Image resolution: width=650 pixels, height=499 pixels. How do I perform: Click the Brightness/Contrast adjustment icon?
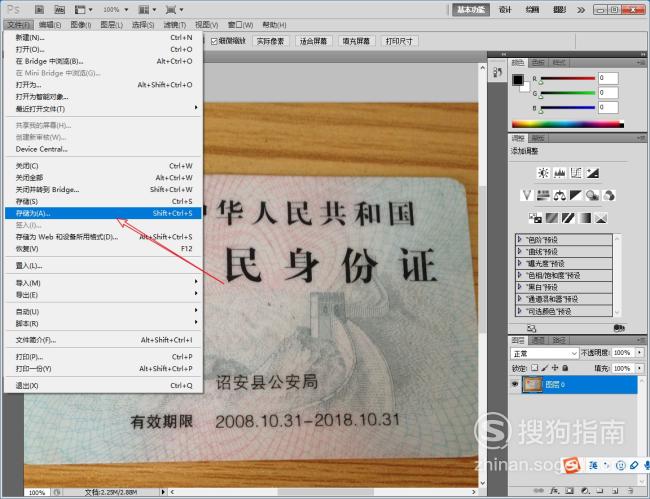[543, 173]
